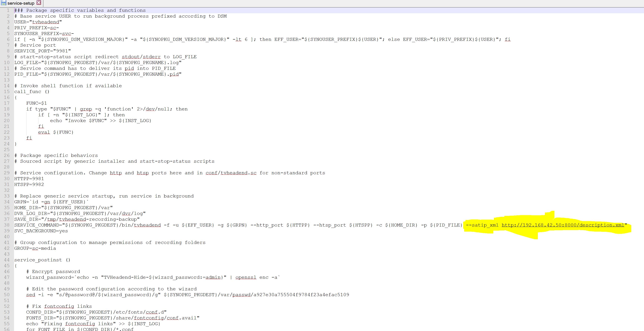Click the '# Invoke shell function if available' comment

click(x=68, y=86)
